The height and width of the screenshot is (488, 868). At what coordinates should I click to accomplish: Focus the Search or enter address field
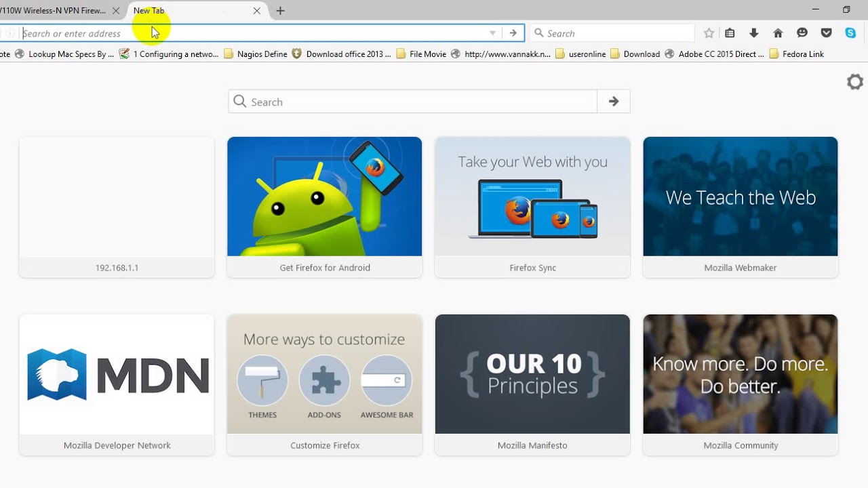point(254,33)
